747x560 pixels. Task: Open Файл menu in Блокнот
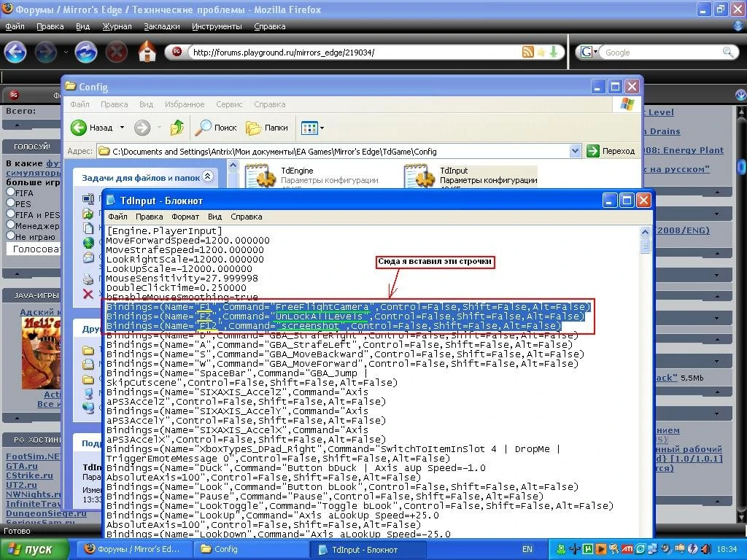point(117,217)
